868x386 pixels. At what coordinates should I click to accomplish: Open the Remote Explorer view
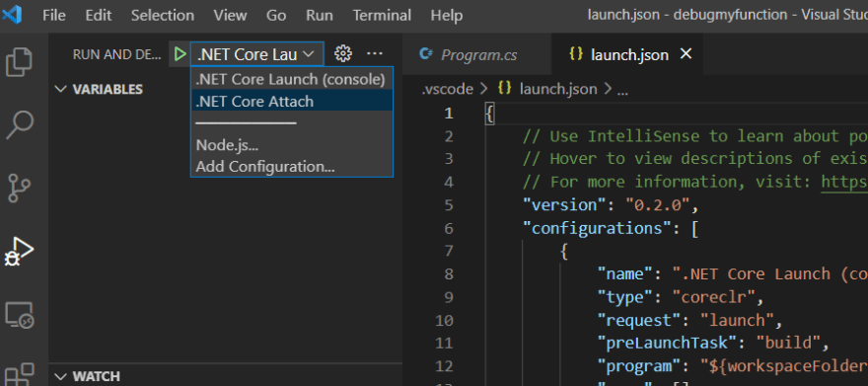[x=20, y=316]
